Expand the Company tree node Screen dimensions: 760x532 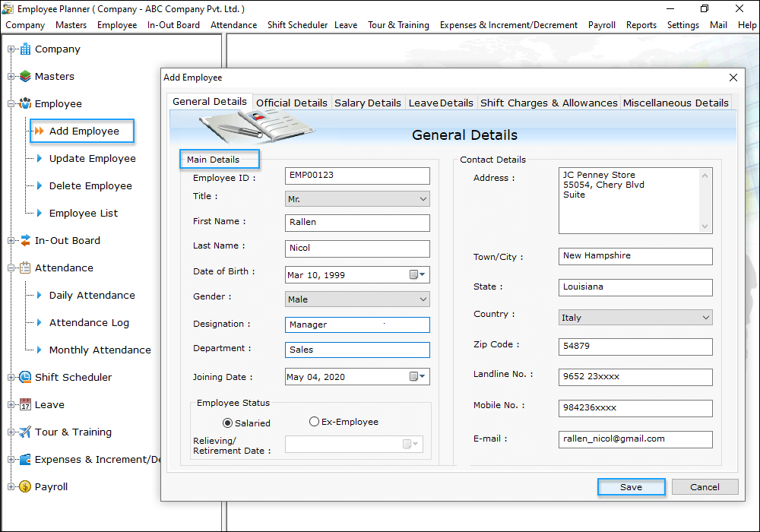click(11, 49)
